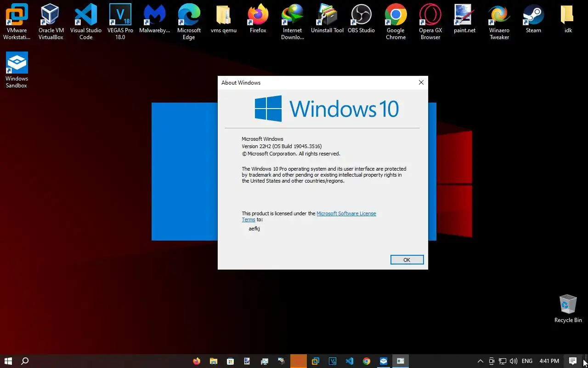Select Winaero Tweaker desktop shortcut

click(499, 22)
